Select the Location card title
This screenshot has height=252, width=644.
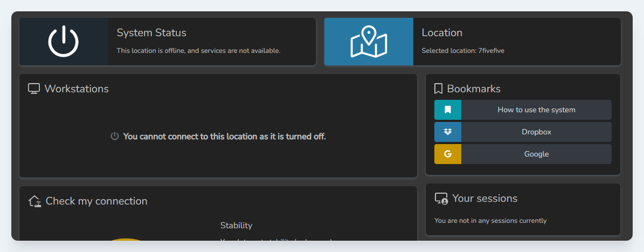(x=442, y=33)
